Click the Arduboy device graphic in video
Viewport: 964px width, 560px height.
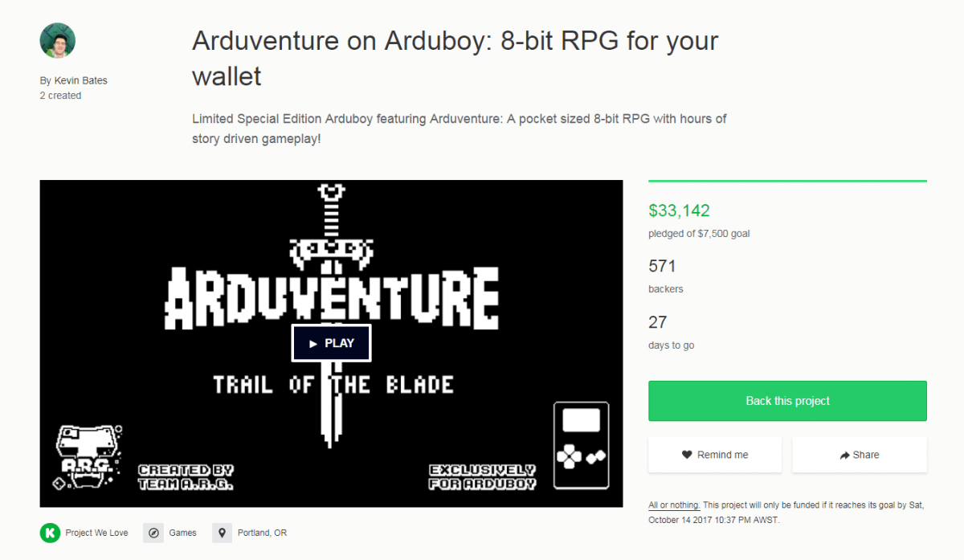pyautogui.click(x=581, y=446)
